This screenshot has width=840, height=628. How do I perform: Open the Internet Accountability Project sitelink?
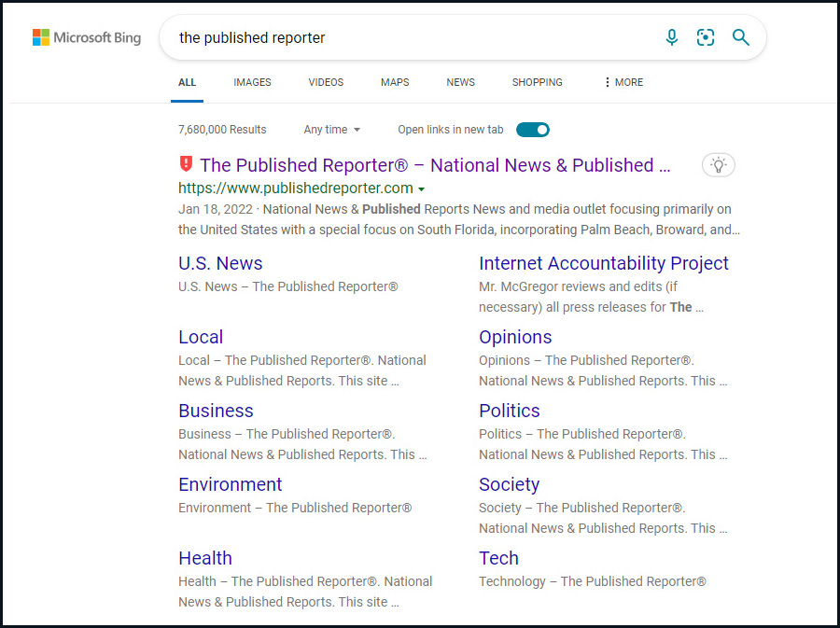[x=604, y=263]
